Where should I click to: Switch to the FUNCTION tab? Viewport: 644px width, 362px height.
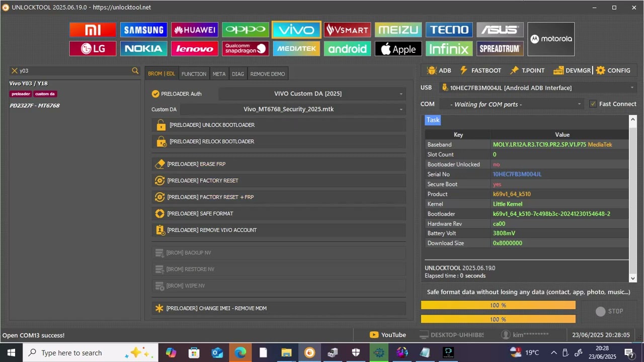click(194, 74)
